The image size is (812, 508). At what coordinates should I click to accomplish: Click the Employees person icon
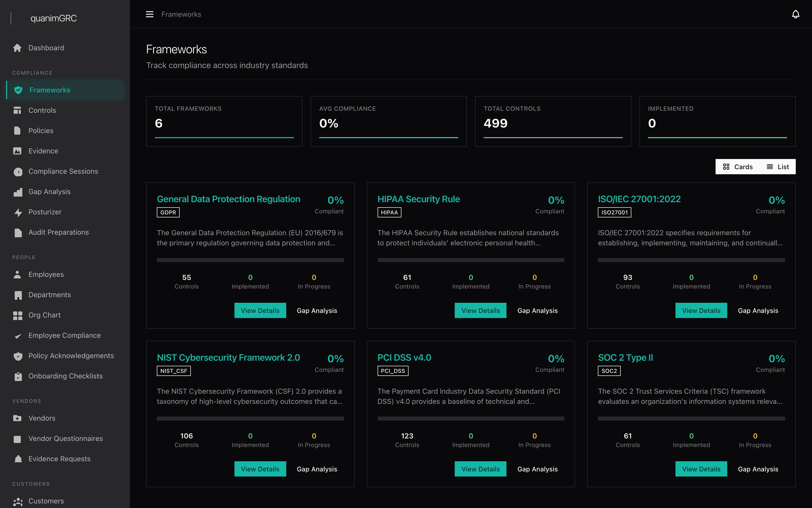(x=18, y=275)
